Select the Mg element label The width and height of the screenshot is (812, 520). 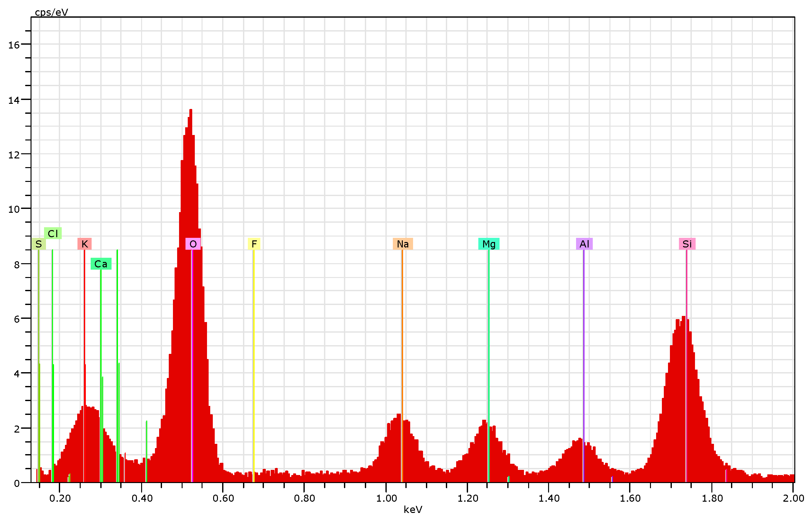[489, 244]
